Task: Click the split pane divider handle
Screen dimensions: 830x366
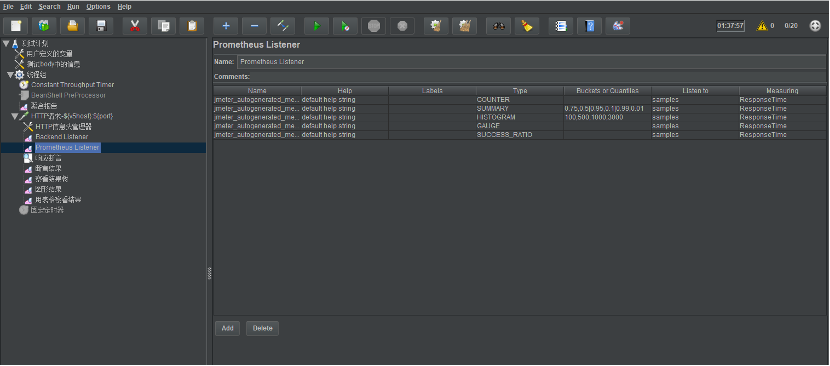Action: pyautogui.click(x=210, y=273)
